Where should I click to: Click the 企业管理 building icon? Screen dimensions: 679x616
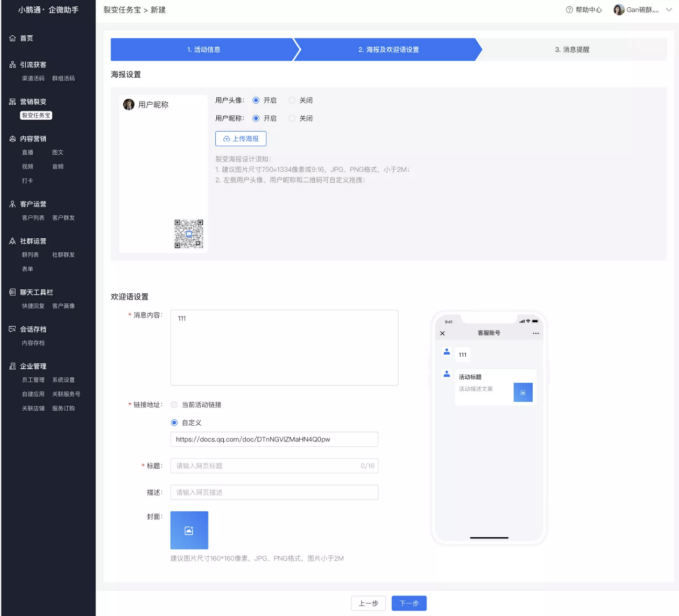pyautogui.click(x=12, y=366)
